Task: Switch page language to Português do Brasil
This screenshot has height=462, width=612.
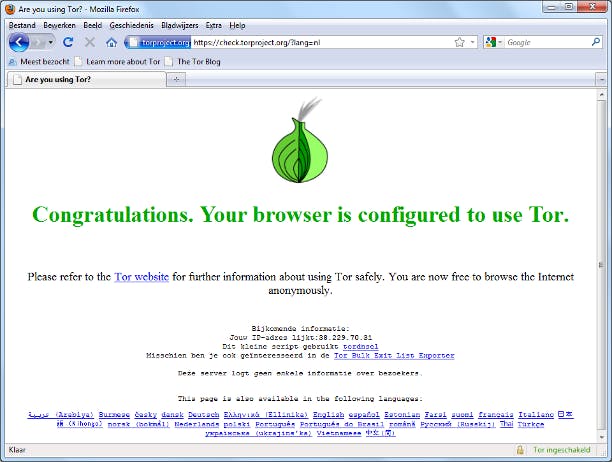Action: [342, 424]
